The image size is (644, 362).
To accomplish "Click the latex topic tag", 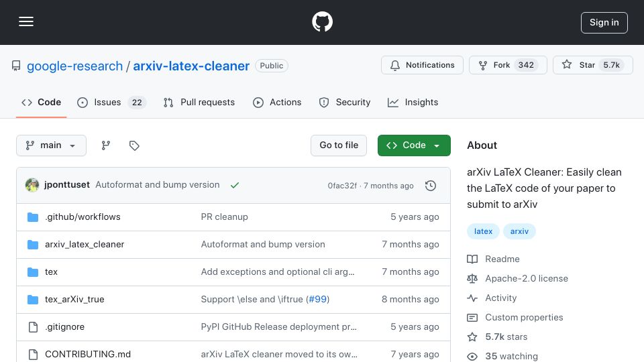I will [483, 231].
